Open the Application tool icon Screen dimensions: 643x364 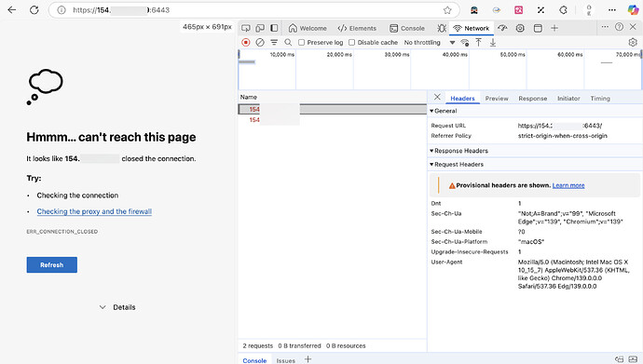coord(538,28)
